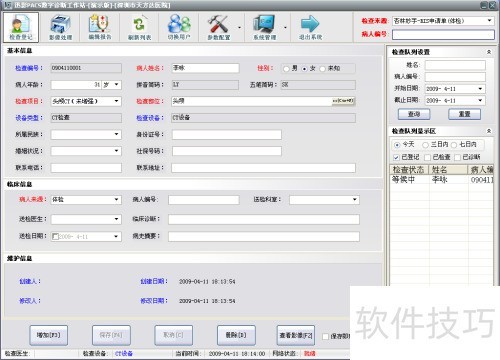Select the 今天 radio button
Viewport: 500px width, 360px height.
click(397, 145)
